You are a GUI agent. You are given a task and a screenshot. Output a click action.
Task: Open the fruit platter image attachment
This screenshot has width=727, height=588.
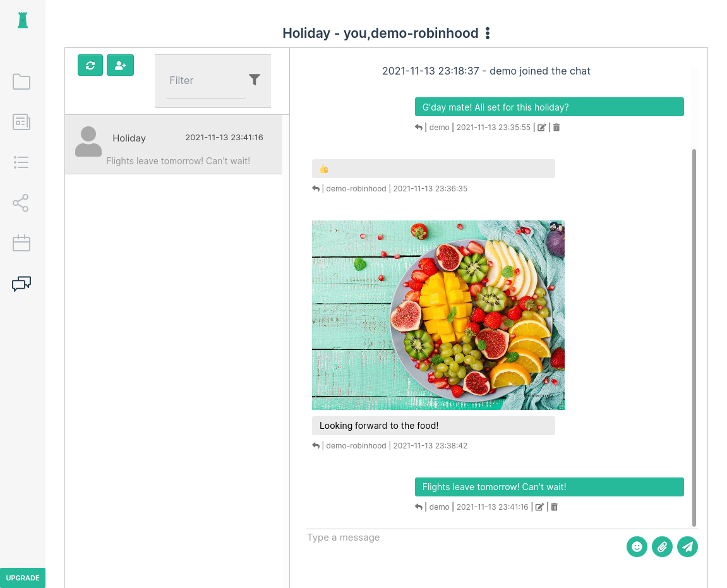pyautogui.click(x=438, y=315)
